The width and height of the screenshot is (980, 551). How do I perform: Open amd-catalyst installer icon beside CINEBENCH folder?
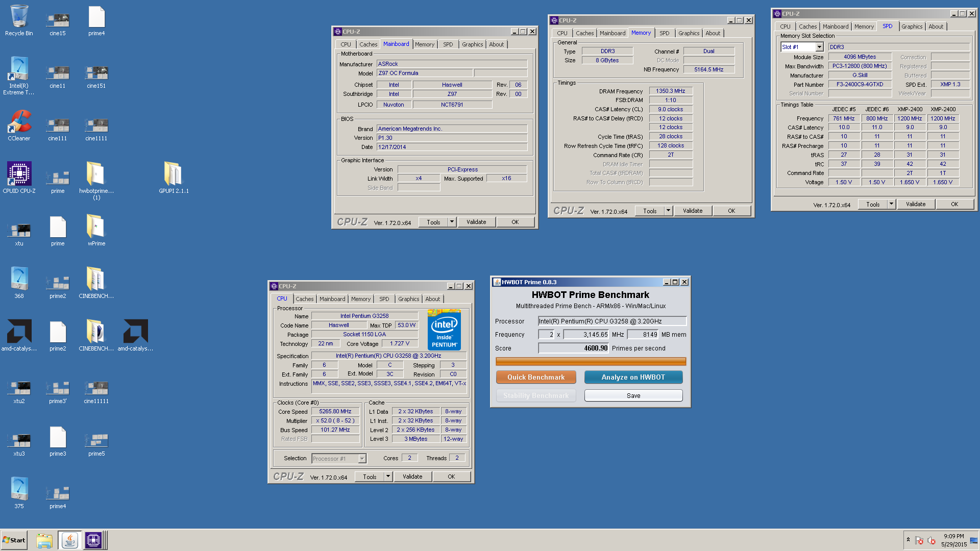coord(135,335)
